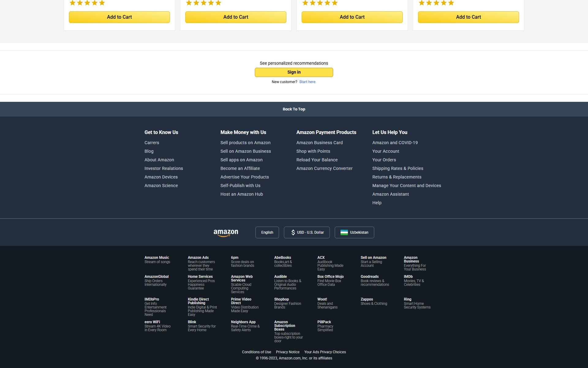Open Kindle Direct Publishing link
This screenshot has width=588, height=368.
click(202, 307)
